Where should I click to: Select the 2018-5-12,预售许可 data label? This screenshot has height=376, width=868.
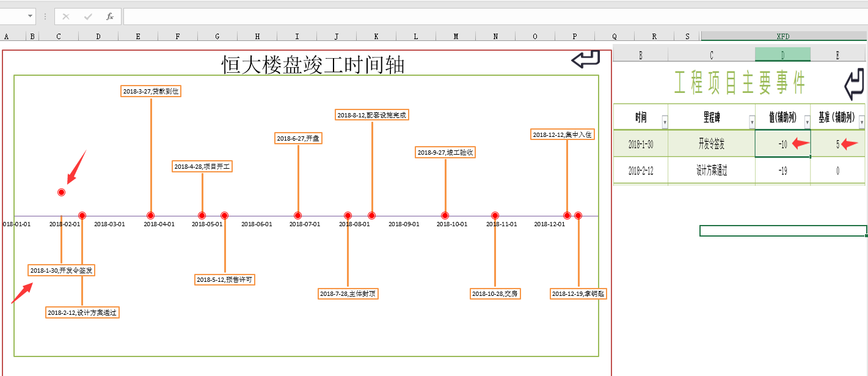coord(224,279)
